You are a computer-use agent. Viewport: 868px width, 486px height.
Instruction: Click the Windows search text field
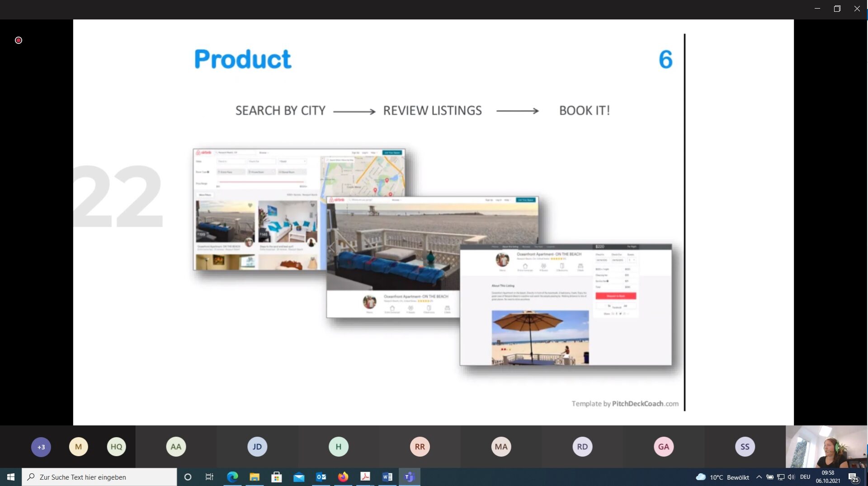tap(99, 477)
